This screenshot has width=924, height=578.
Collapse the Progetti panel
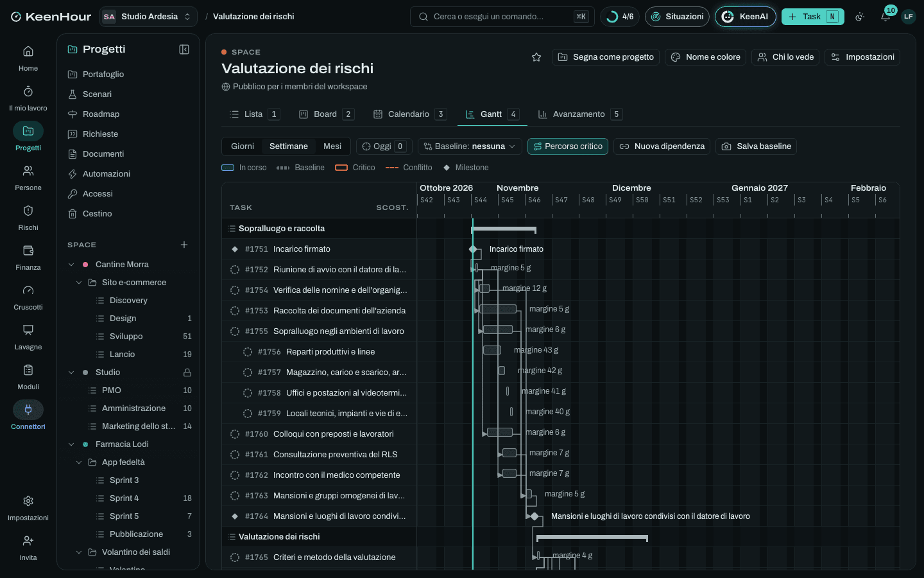184,49
